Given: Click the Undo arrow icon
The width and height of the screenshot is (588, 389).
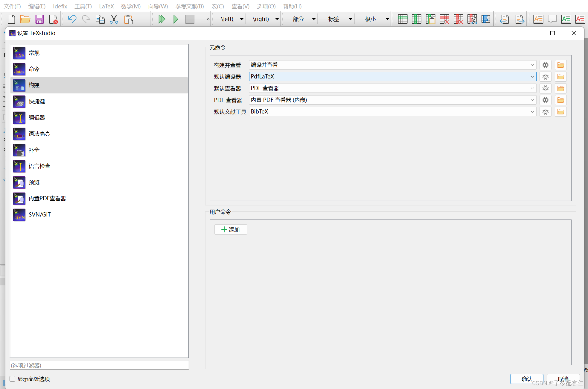Looking at the screenshot, I should [72, 19].
